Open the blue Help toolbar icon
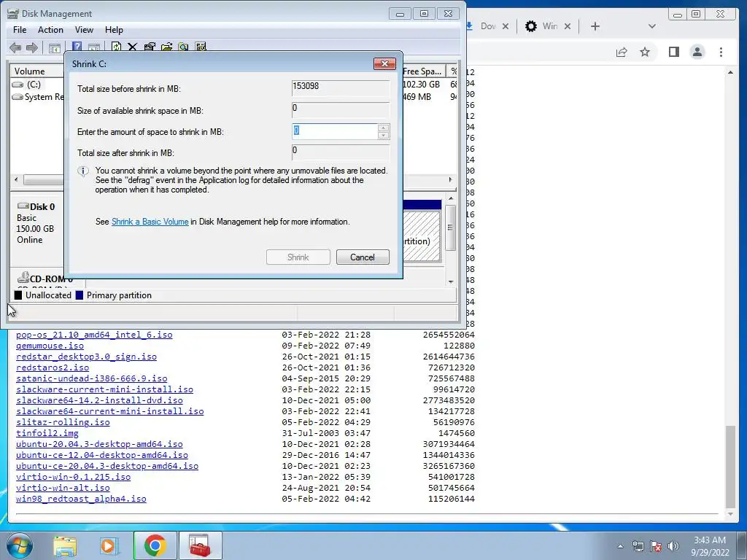Viewport: 747px width, 560px height. [77, 47]
